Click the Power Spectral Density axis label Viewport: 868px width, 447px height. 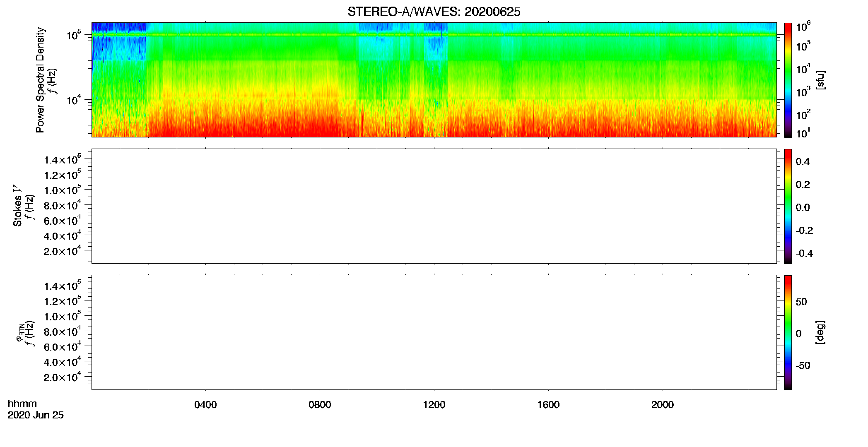(40, 80)
